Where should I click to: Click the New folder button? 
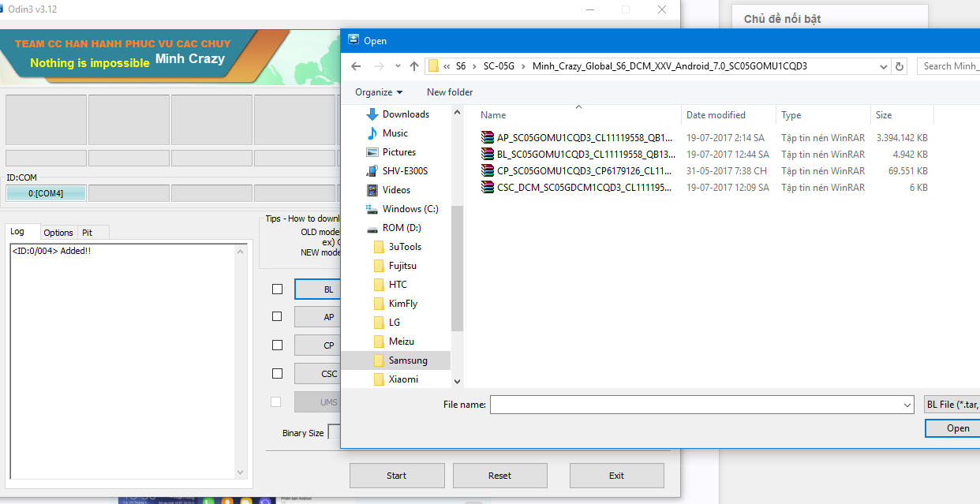450,92
